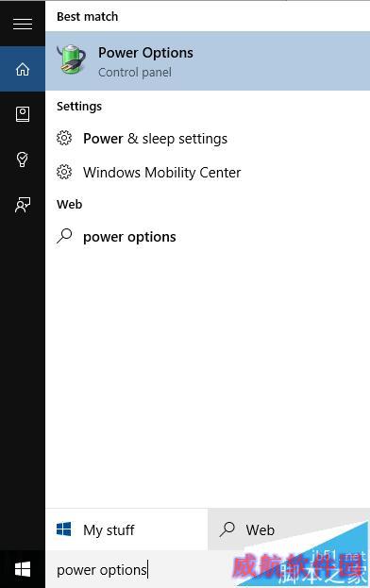Open Power & sleep settings result
The width and height of the screenshot is (370, 588).
(208, 139)
